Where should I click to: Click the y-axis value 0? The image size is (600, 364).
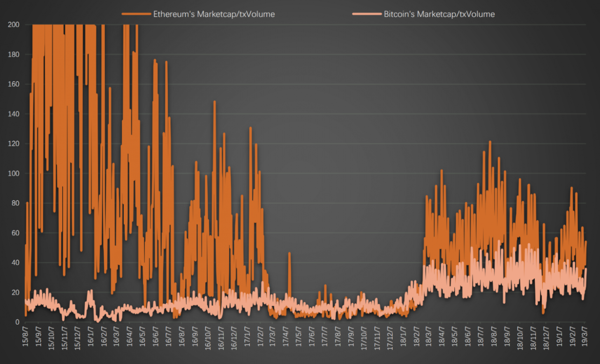tap(17, 322)
